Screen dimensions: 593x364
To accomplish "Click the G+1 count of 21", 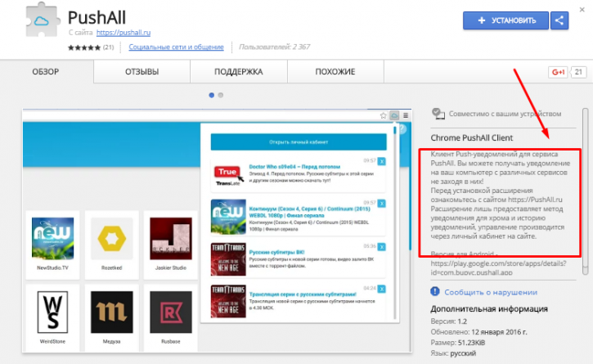I will point(578,72).
